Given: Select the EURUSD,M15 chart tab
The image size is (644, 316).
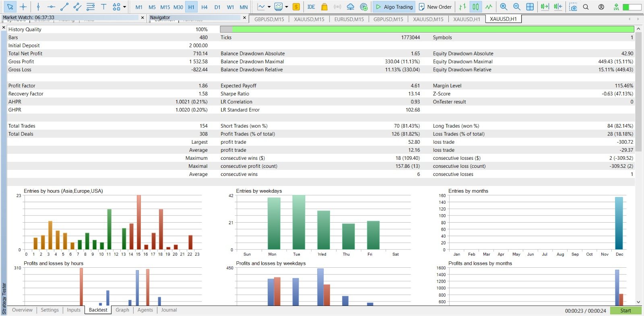Looking at the screenshot, I should 349,19.
